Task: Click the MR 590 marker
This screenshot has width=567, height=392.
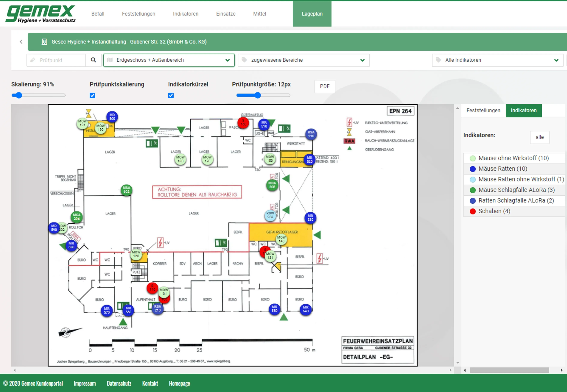Action: [x=54, y=228]
